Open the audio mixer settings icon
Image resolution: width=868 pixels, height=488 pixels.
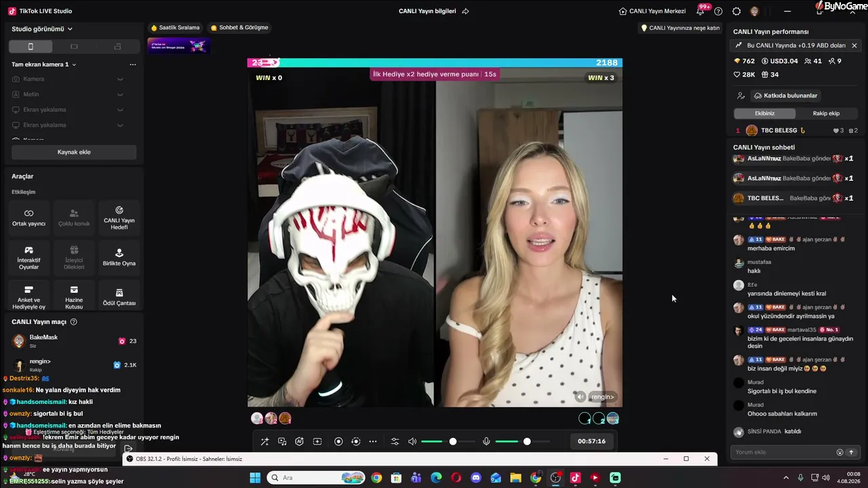(395, 442)
